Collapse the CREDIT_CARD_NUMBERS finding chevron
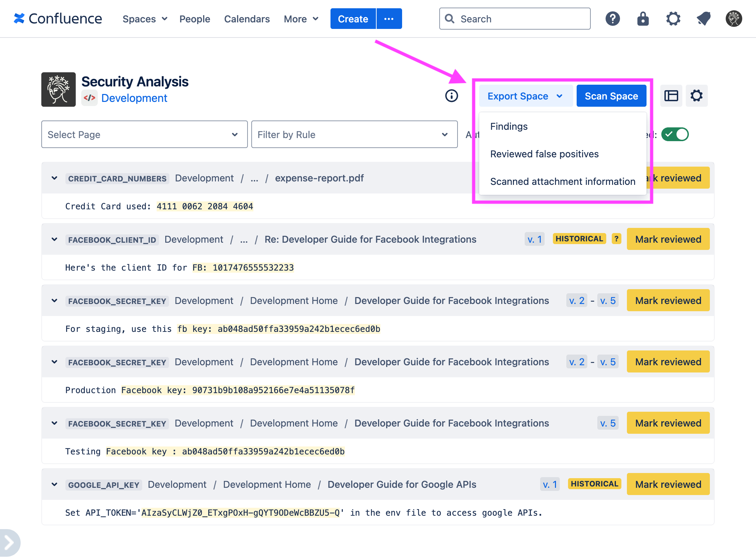The height and width of the screenshot is (557, 756). click(x=54, y=178)
